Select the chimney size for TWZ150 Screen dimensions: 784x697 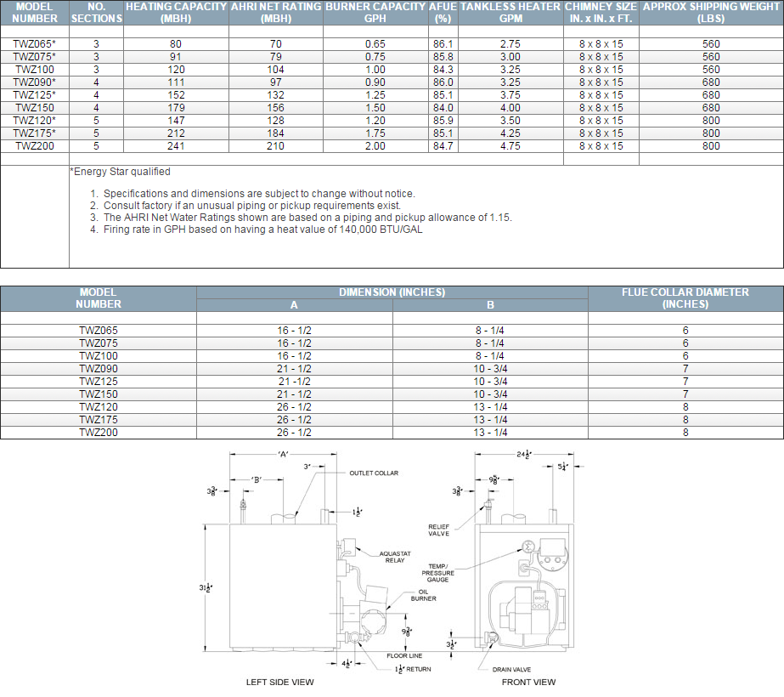(601, 108)
